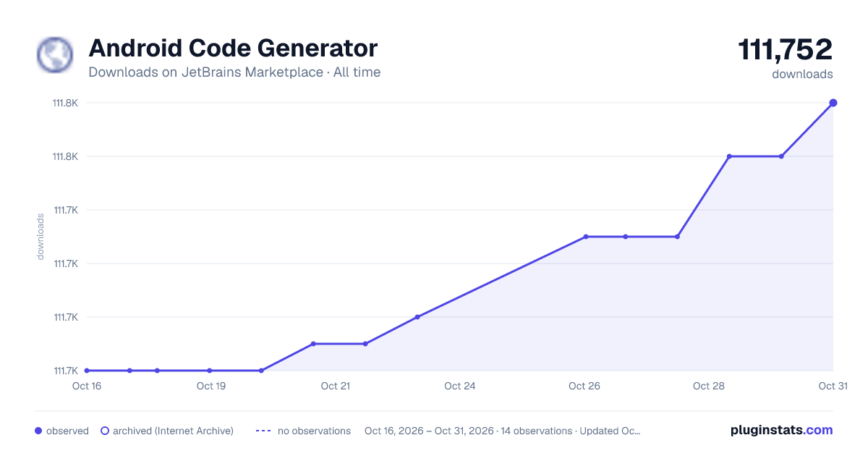The width and height of the screenshot is (868, 456).
Task: Click the Oct 28 axis label
Action: point(709,386)
